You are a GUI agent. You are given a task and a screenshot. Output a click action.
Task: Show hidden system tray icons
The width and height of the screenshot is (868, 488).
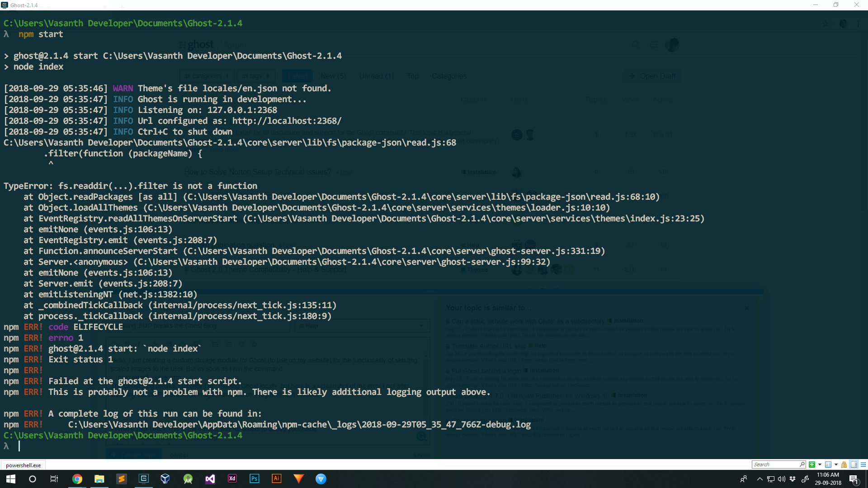[x=759, y=479]
